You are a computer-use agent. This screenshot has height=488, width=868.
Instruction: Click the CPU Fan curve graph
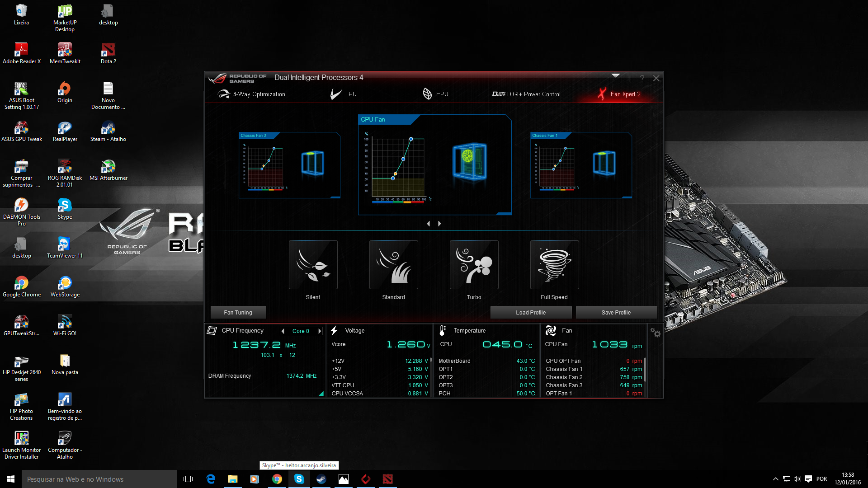click(398, 168)
